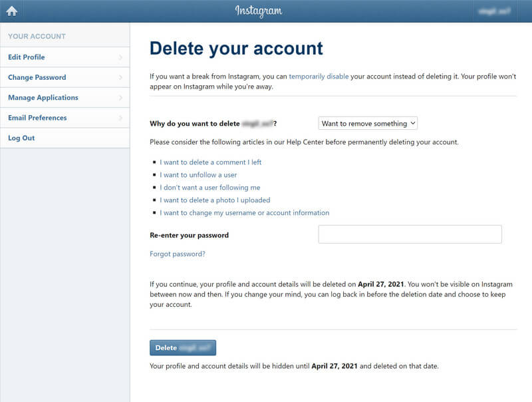This screenshot has height=402, width=532.
Task: Click Log Out in the sidebar
Action: (21, 138)
